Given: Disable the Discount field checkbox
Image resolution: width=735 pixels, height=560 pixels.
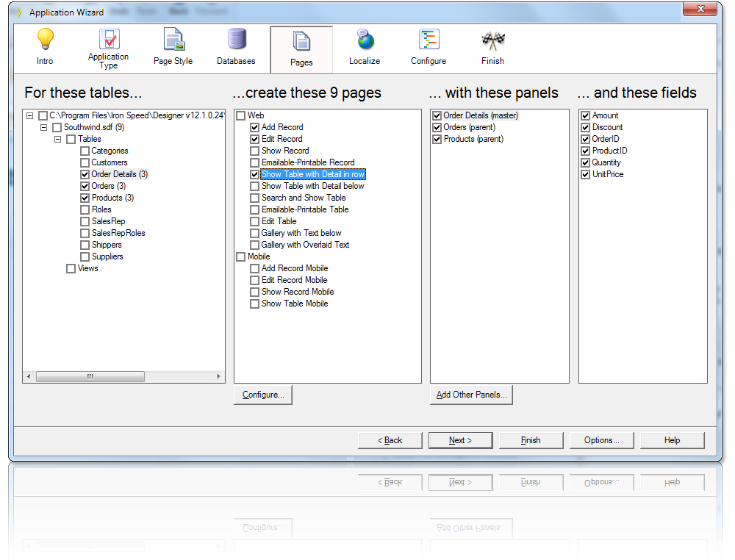Looking at the screenshot, I should coord(585,127).
